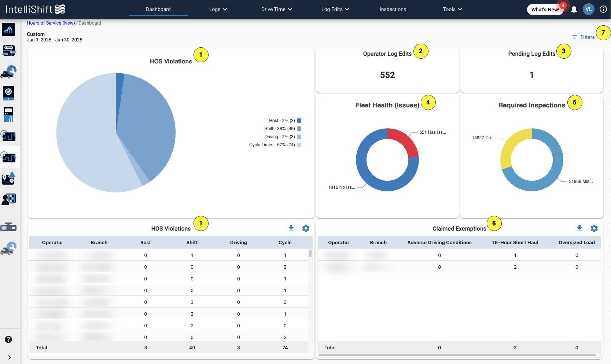This screenshot has width=611, height=364.
Task: Click the IntelliShift logo
Action: point(36,9)
